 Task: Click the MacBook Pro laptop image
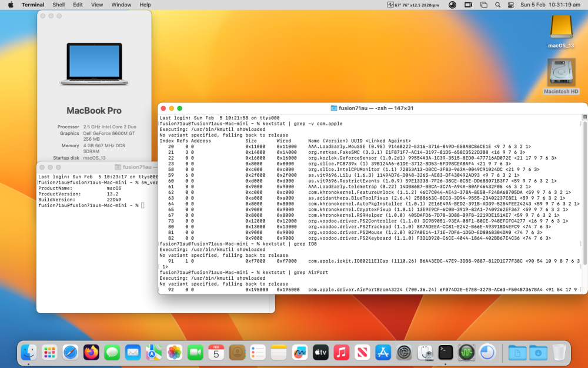[94, 64]
